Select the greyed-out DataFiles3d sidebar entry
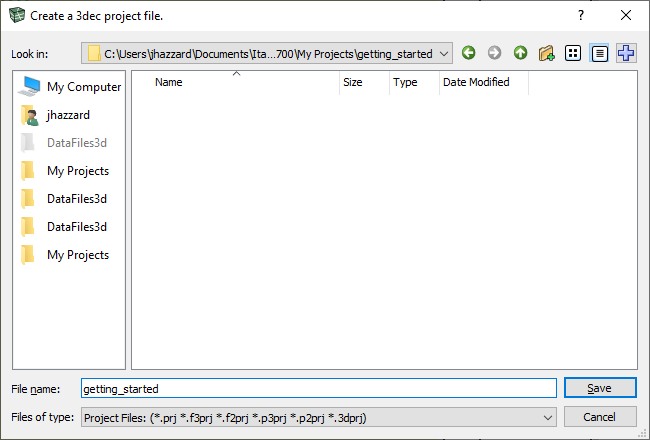This screenshot has width=650, height=440. tap(76, 143)
